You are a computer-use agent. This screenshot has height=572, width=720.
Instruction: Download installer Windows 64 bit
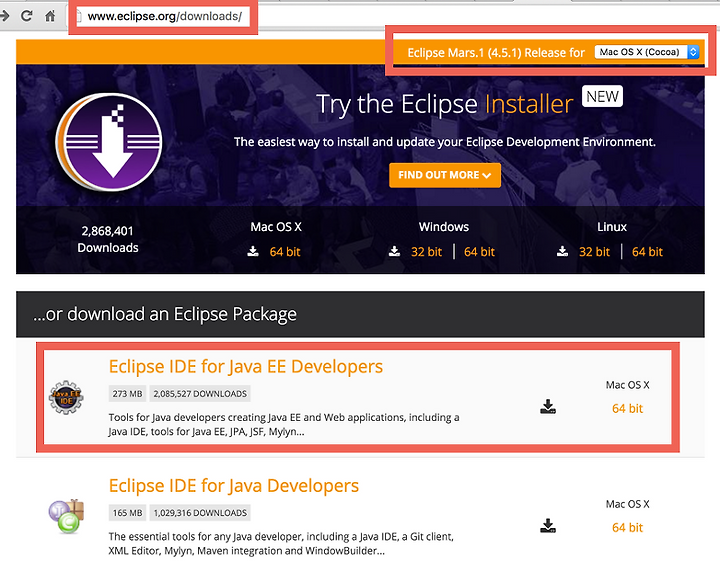[479, 252]
